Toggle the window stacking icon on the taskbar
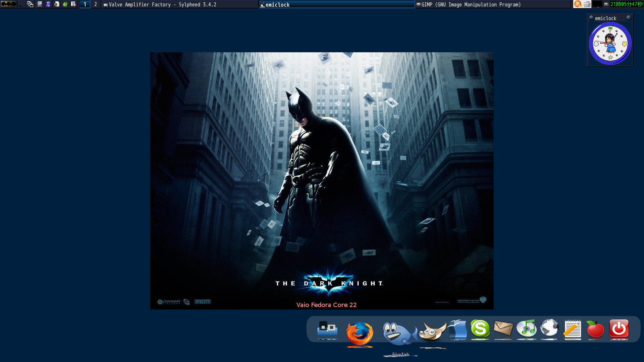Viewport: 644px width, 362px height. tap(30, 4)
